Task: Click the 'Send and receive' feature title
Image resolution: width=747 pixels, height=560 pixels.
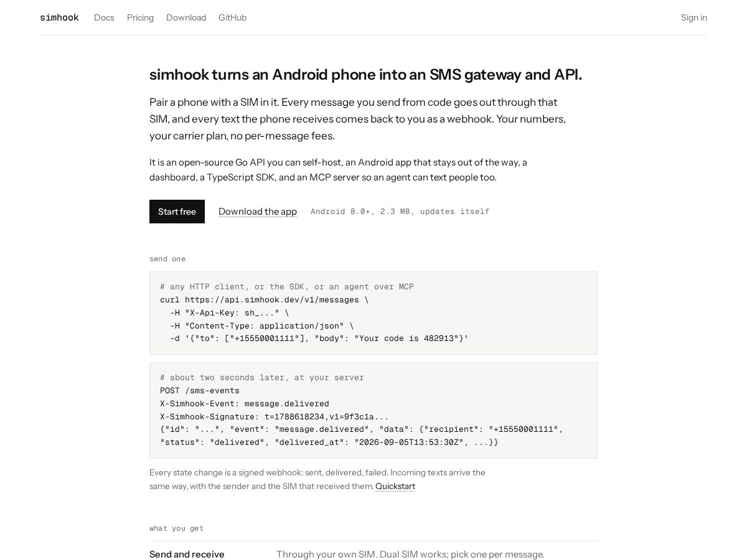Action: click(187, 554)
